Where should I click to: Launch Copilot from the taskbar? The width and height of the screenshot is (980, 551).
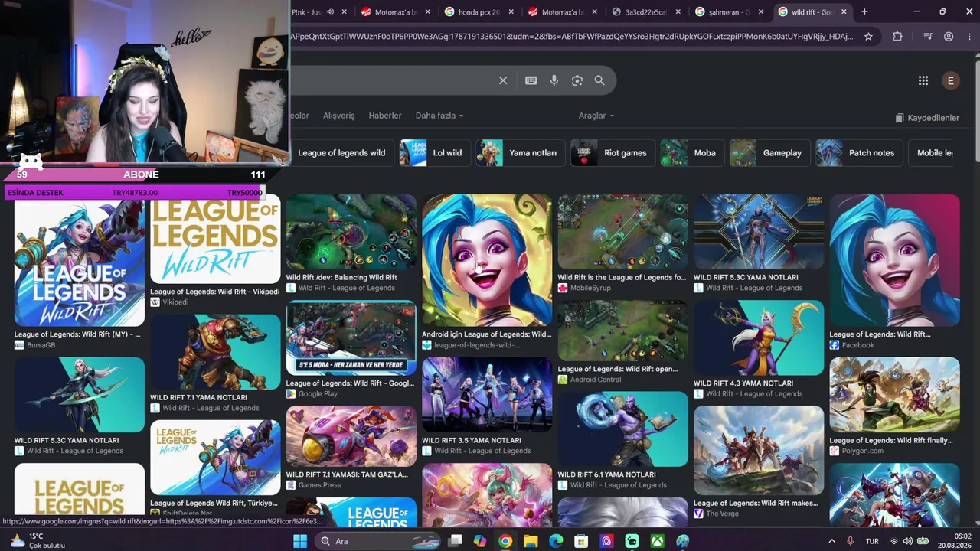click(x=480, y=541)
